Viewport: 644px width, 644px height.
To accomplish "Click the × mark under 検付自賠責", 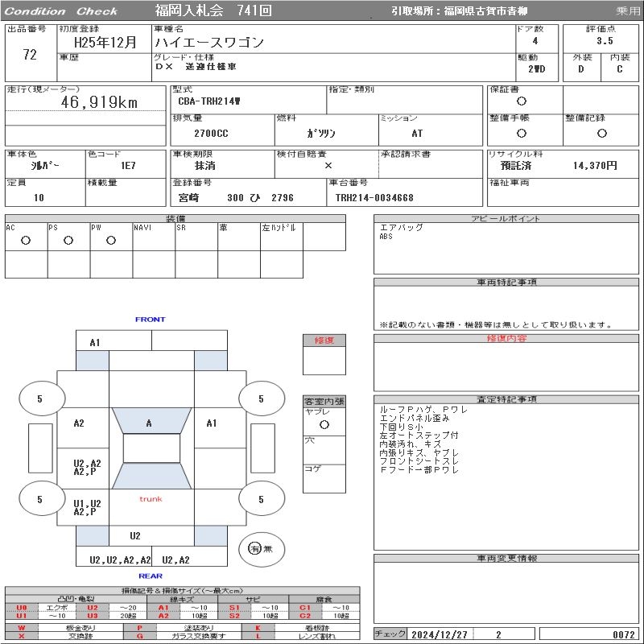I will 328,166.
